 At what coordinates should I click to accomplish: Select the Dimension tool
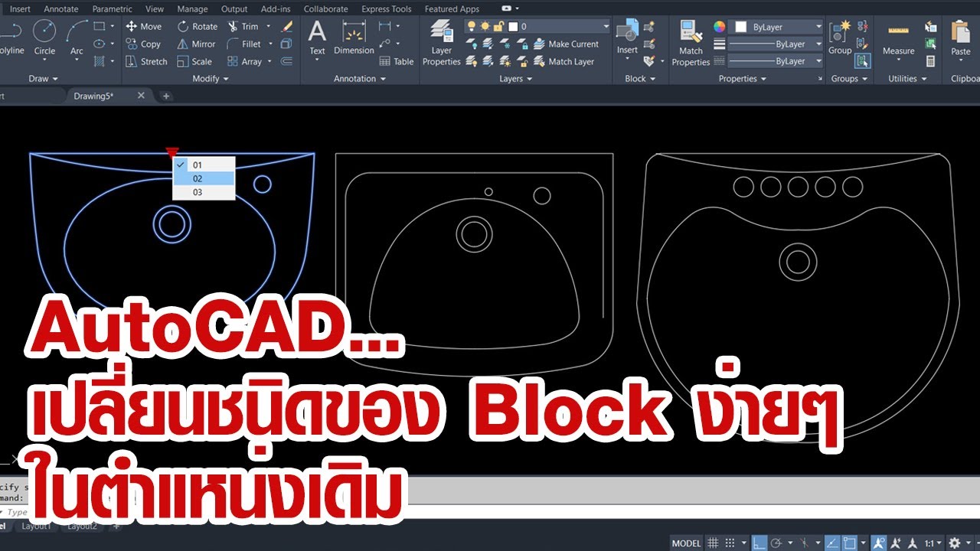(354, 37)
